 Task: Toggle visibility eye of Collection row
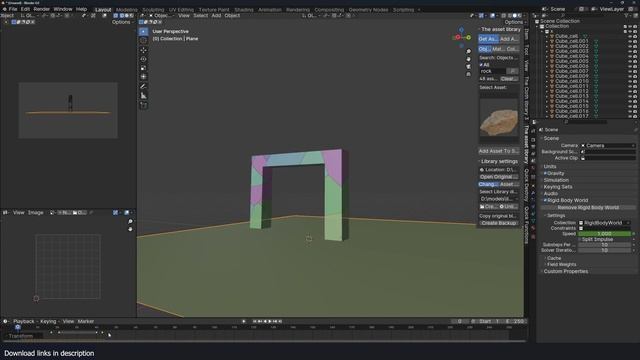click(x=630, y=27)
